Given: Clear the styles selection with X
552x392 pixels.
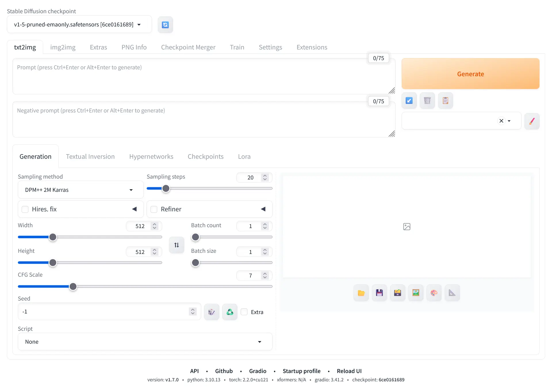Looking at the screenshot, I should pos(501,121).
